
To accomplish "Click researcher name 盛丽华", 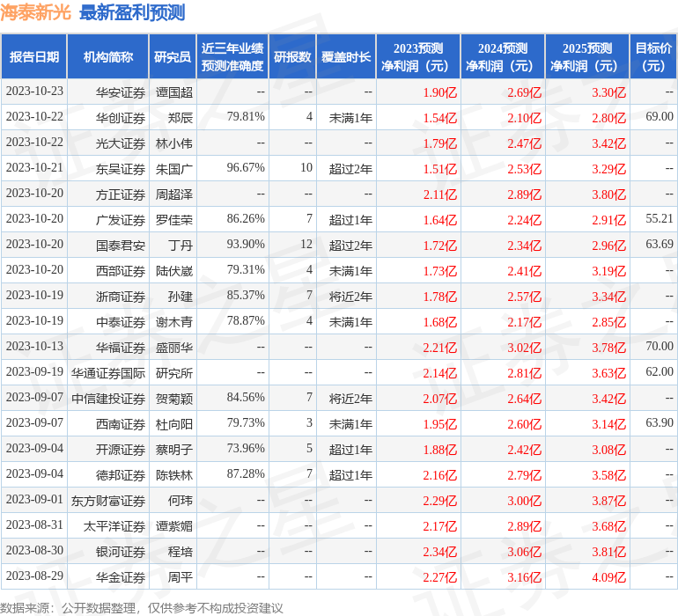I will [173, 348].
